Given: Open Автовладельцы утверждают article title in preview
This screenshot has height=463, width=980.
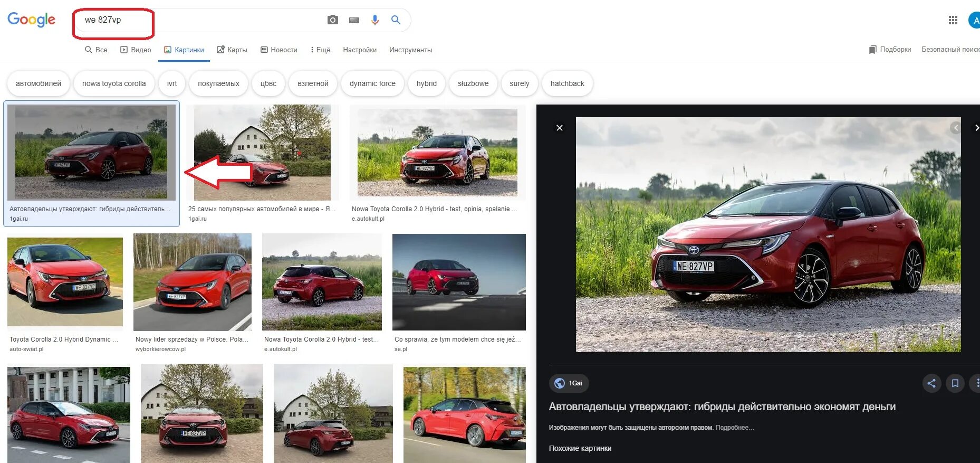Looking at the screenshot, I should point(722,407).
